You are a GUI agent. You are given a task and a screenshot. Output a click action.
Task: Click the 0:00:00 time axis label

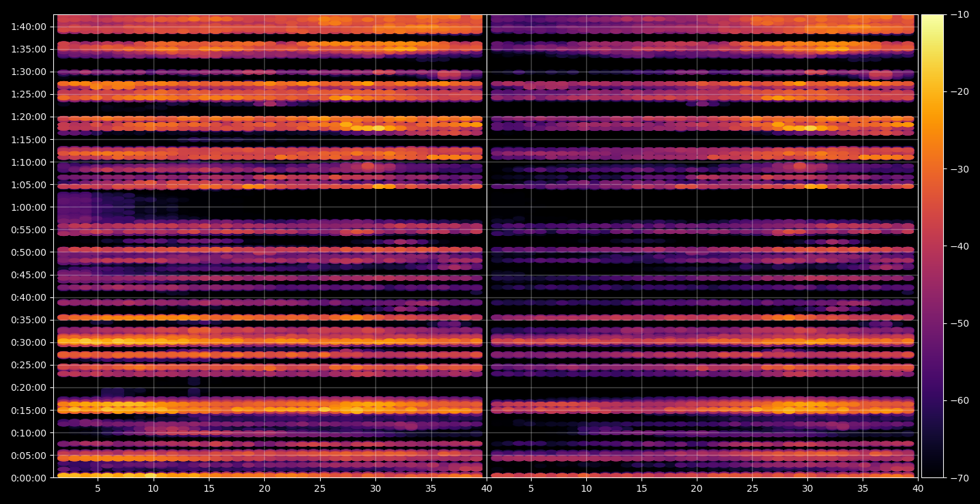[29, 478]
